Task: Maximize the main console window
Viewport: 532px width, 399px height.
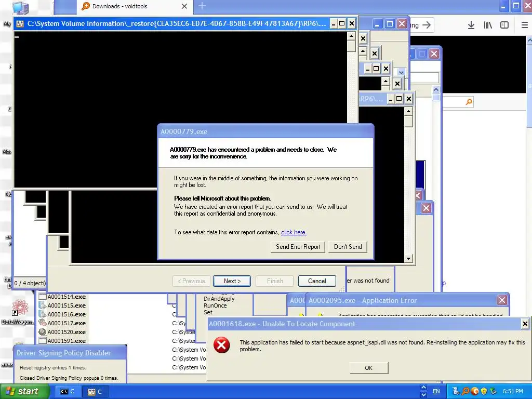Action: (x=342, y=23)
